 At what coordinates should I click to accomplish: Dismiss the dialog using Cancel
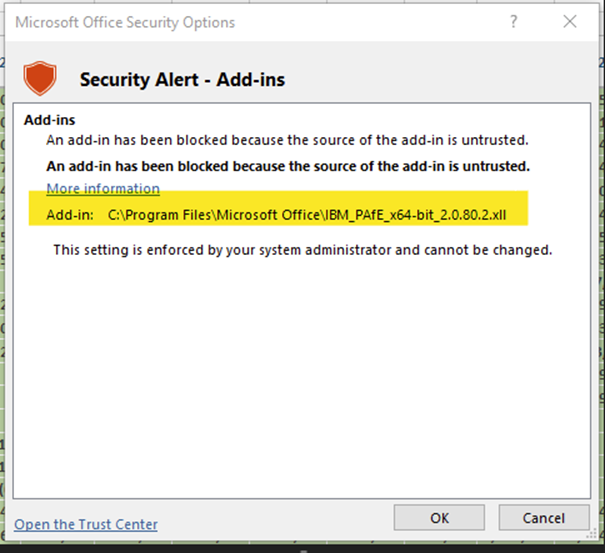544,517
